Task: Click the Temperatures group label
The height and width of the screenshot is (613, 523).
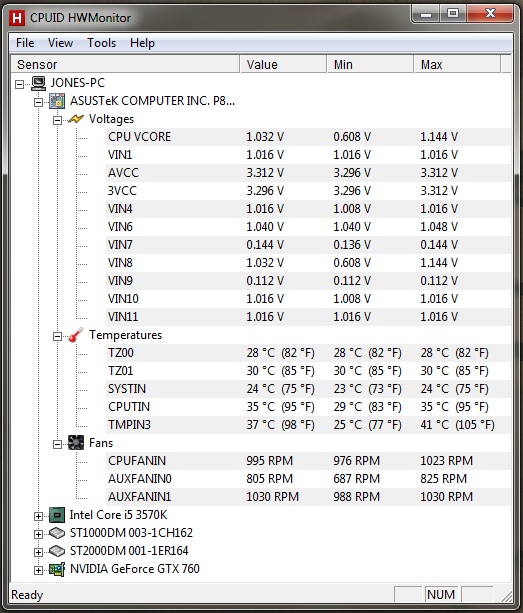Action: coord(125,335)
